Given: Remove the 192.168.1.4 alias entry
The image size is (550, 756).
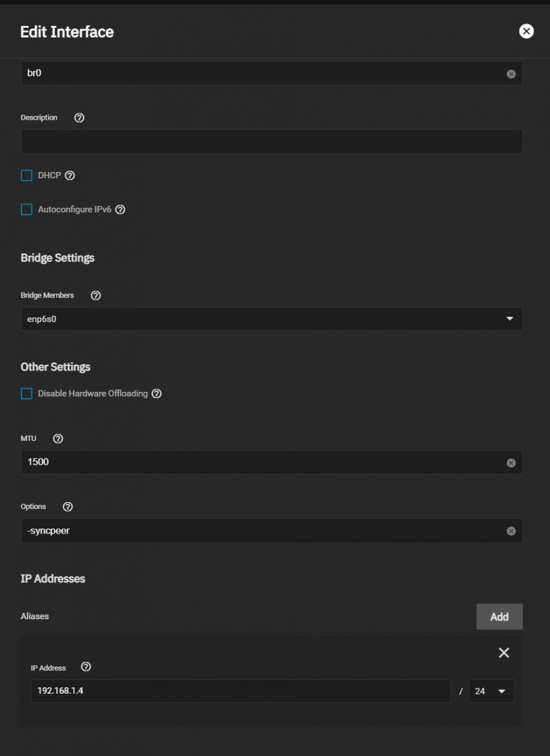Looking at the screenshot, I should click(504, 653).
